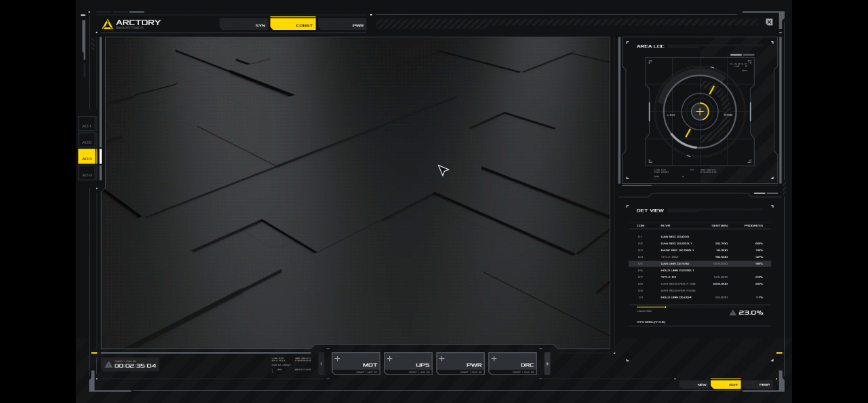
Task: Select the highlighted A03 side tab
Action: 87,157
